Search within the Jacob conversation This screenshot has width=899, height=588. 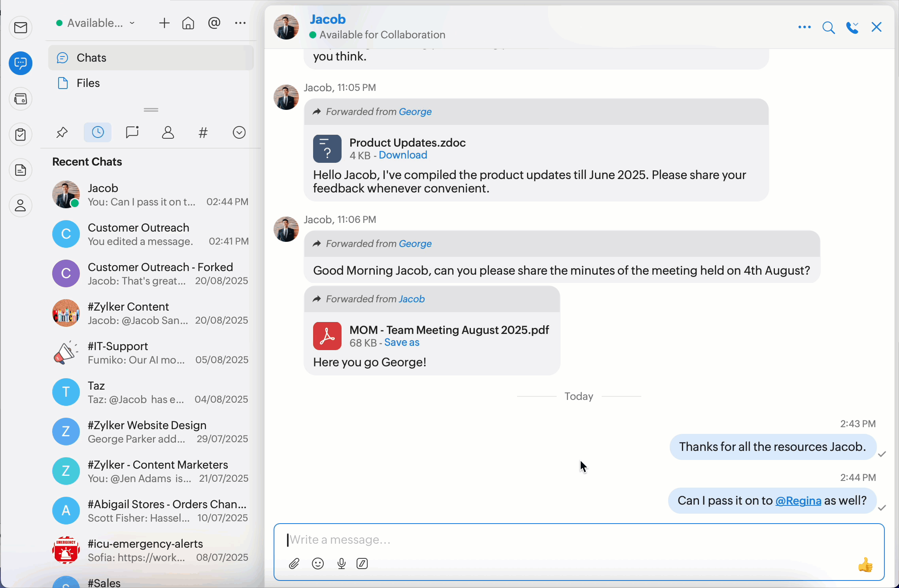point(828,27)
